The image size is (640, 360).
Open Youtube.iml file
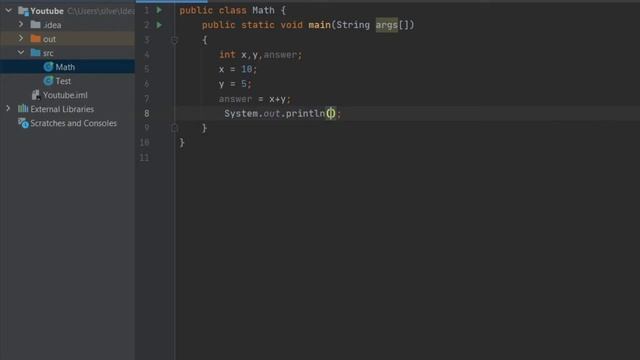coord(65,95)
